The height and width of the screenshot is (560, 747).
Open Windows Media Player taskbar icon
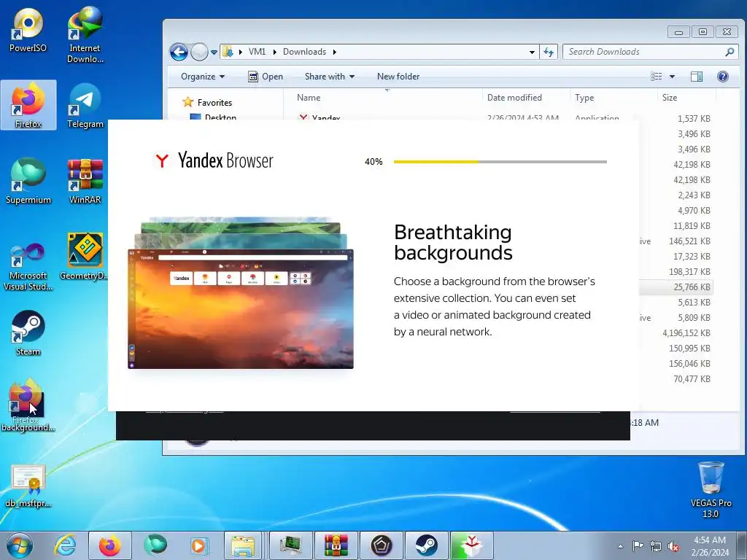198,545
